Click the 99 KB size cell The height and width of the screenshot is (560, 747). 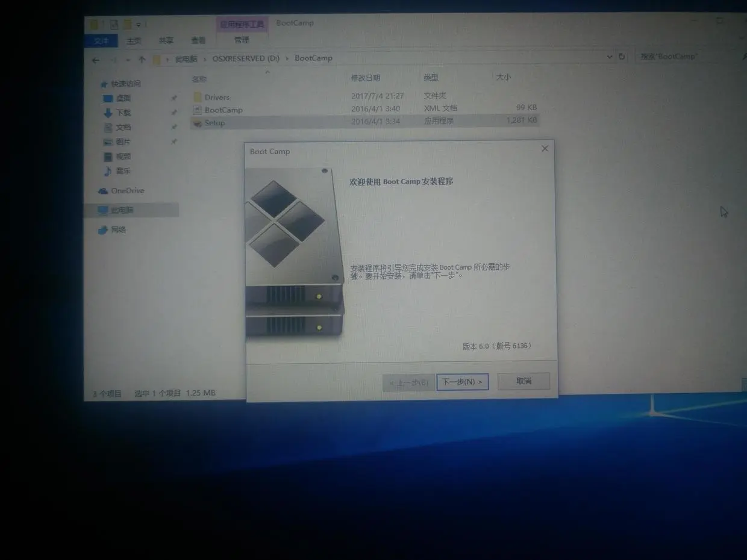(x=526, y=107)
